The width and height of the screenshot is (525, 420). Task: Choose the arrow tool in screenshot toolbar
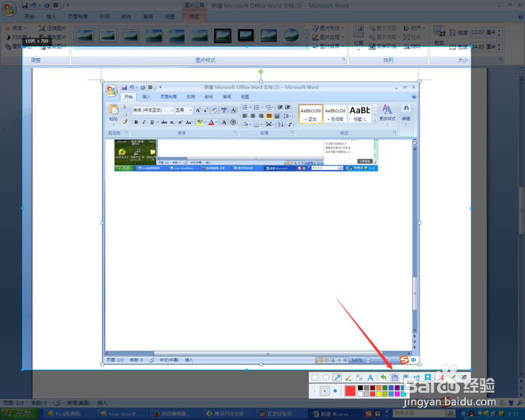pos(337,377)
